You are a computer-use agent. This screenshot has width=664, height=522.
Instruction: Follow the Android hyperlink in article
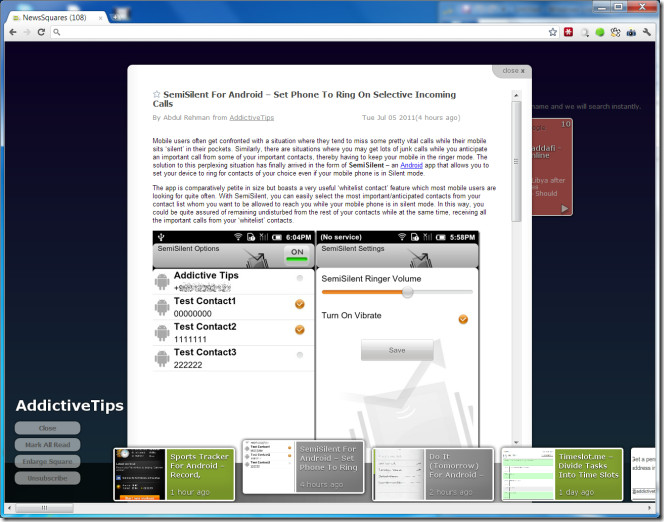tap(411, 166)
